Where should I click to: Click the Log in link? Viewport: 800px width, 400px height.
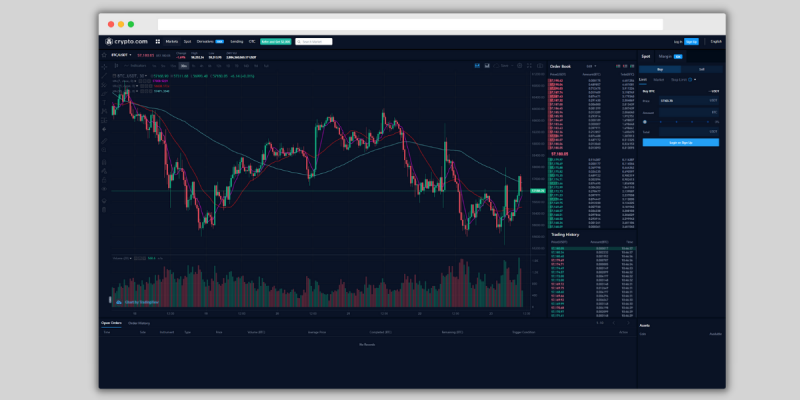tap(678, 42)
